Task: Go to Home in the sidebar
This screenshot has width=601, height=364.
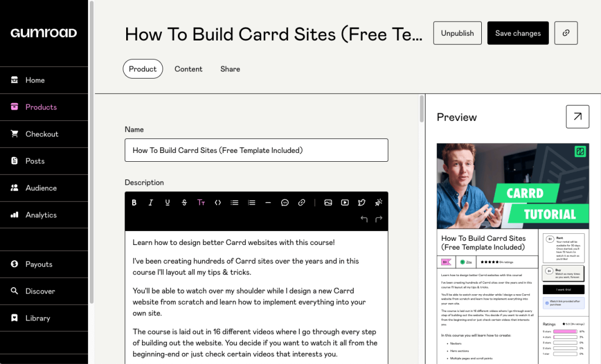Action: (x=43, y=80)
